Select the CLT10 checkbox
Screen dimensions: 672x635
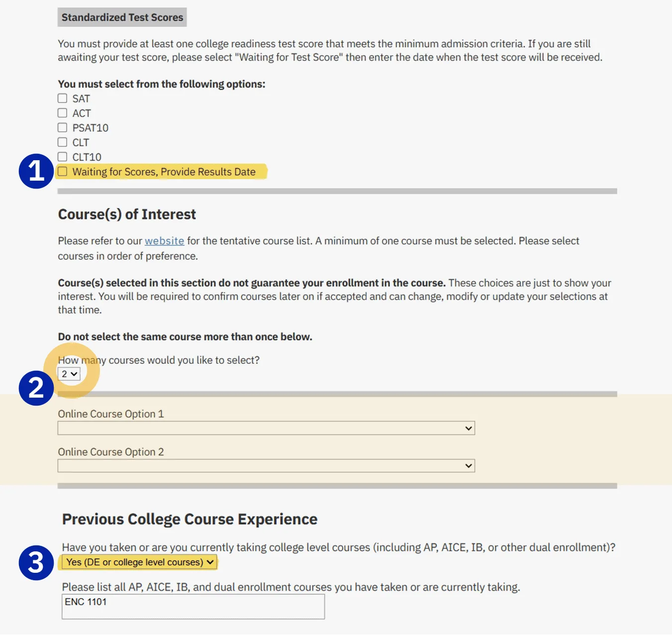tap(62, 157)
